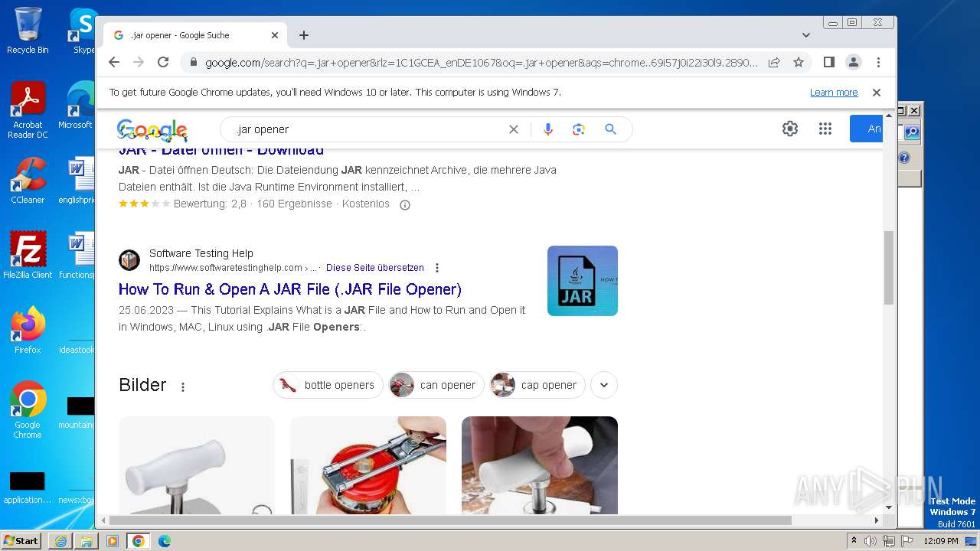
Task: Open the Windows Start menu
Action: click(x=21, y=541)
